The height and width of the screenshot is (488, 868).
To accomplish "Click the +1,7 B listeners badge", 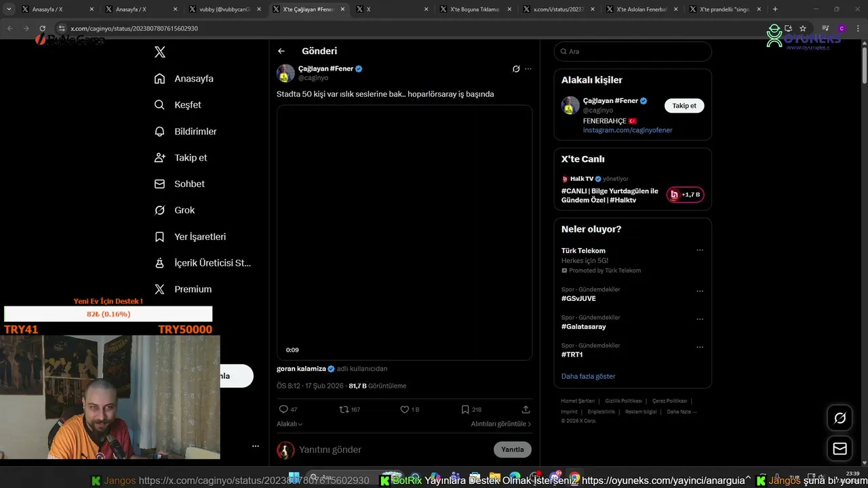I will tap(685, 195).
